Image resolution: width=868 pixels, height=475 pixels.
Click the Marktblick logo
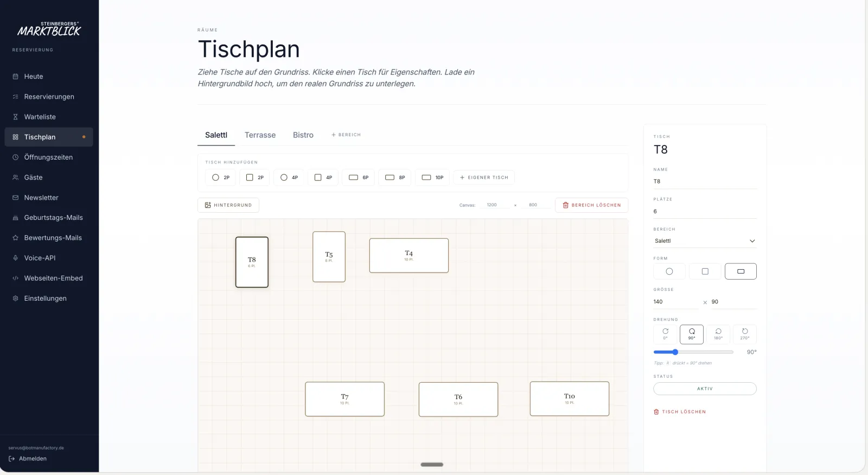click(49, 29)
